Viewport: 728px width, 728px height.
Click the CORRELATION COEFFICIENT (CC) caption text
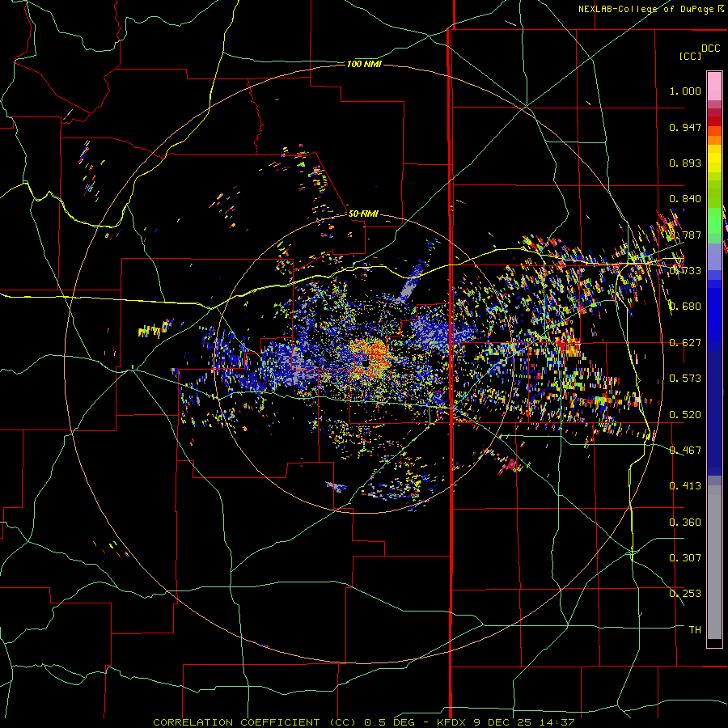click(255, 722)
